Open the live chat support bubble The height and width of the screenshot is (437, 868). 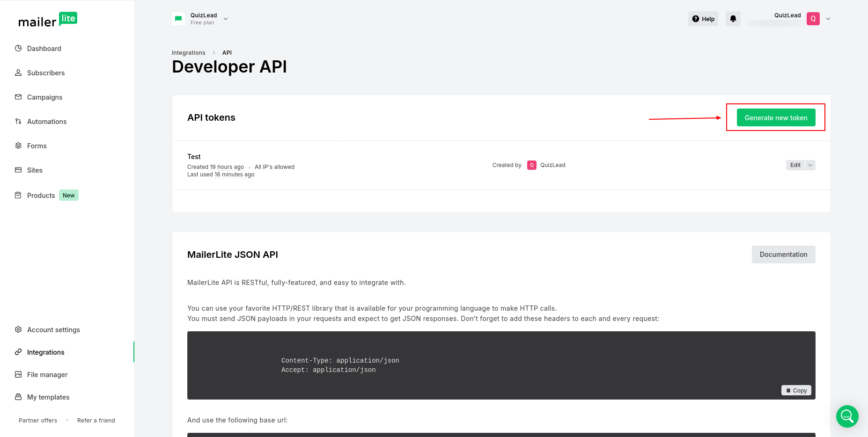[847, 416]
